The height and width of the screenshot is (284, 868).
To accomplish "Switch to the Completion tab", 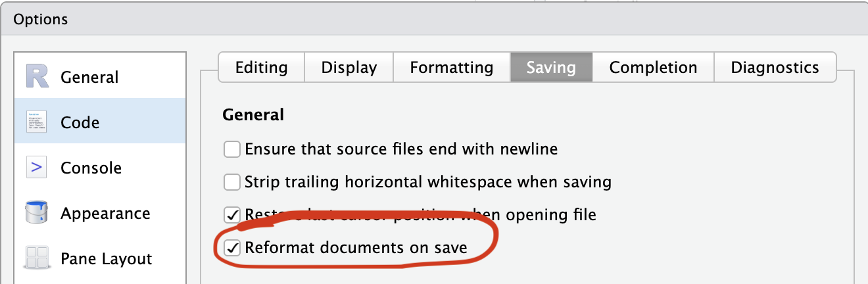I will [653, 67].
